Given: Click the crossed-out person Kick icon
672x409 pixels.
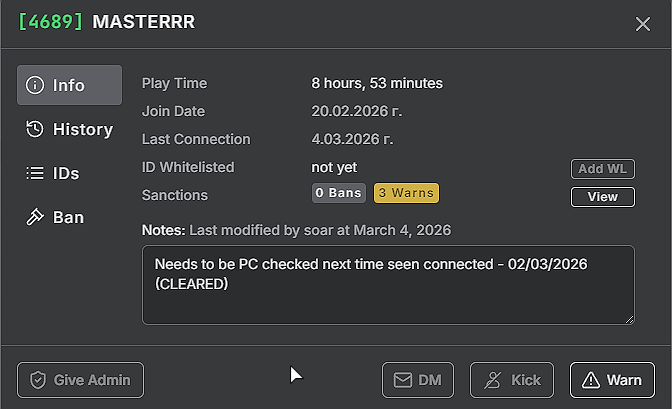Looking at the screenshot, I should (492, 380).
